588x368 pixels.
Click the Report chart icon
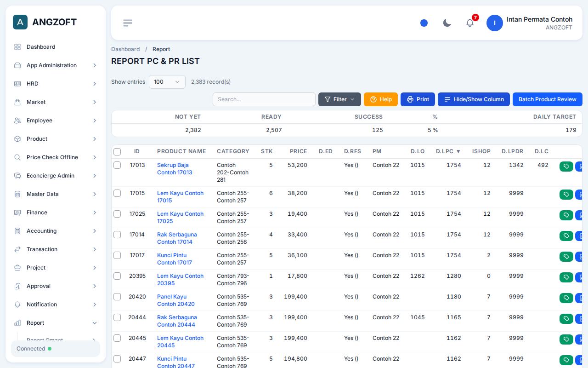(17, 323)
